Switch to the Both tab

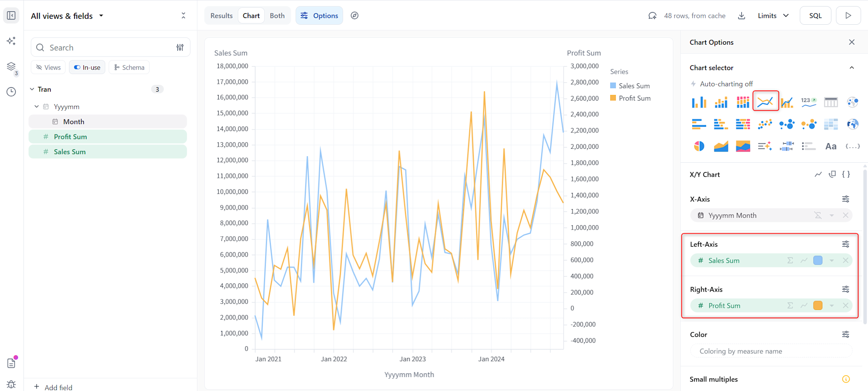(x=277, y=16)
